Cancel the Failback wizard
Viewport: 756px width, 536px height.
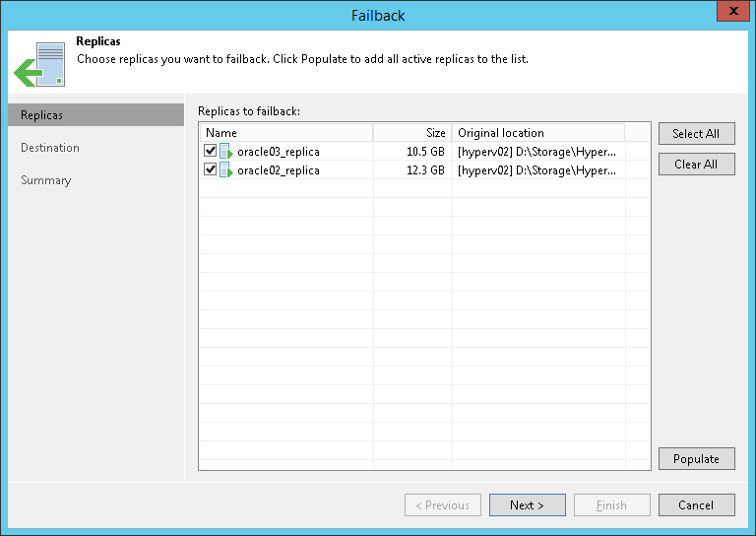click(x=696, y=505)
